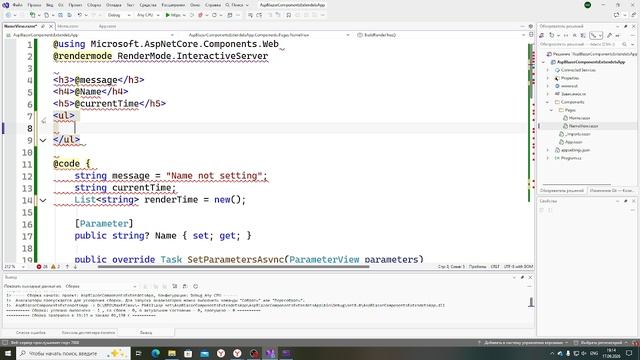
Task: Open the Справка menu
Action: (x=213, y=5)
